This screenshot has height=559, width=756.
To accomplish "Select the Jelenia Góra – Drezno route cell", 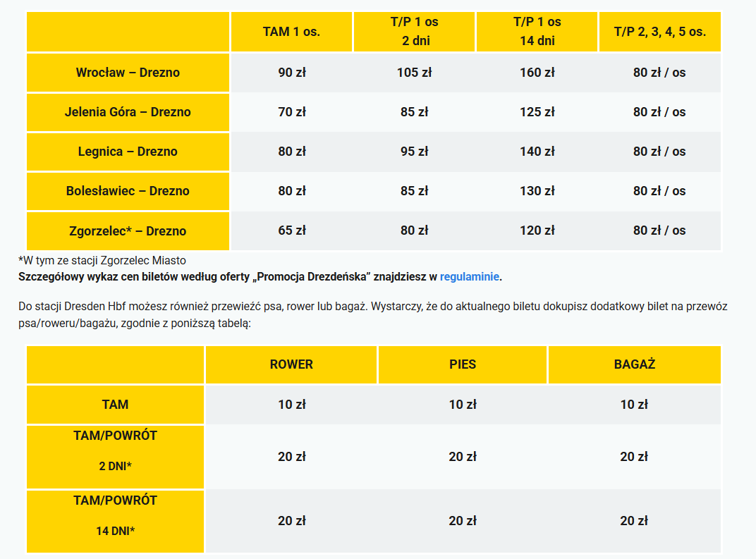I will click(128, 112).
